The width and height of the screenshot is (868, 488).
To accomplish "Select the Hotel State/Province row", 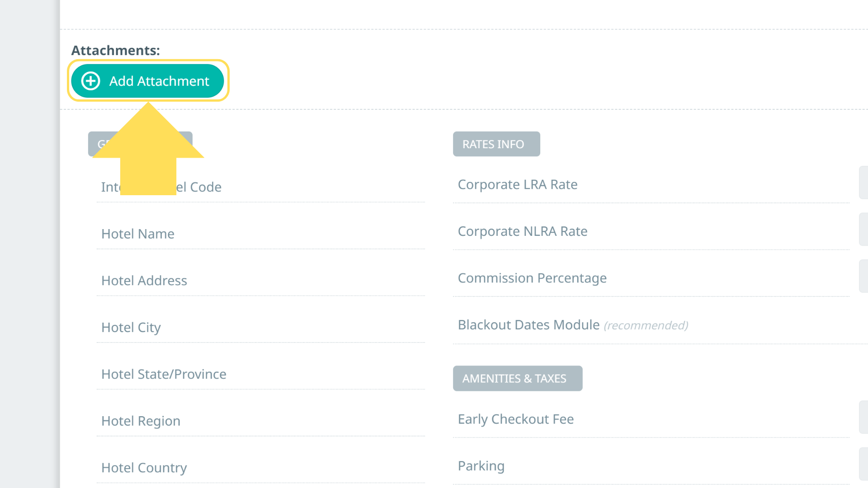I will 164,374.
